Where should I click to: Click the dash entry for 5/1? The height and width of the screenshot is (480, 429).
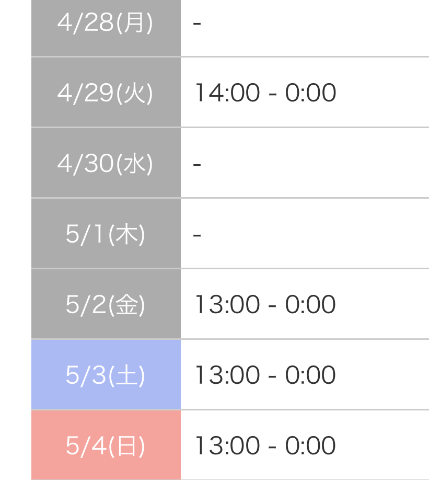click(197, 235)
